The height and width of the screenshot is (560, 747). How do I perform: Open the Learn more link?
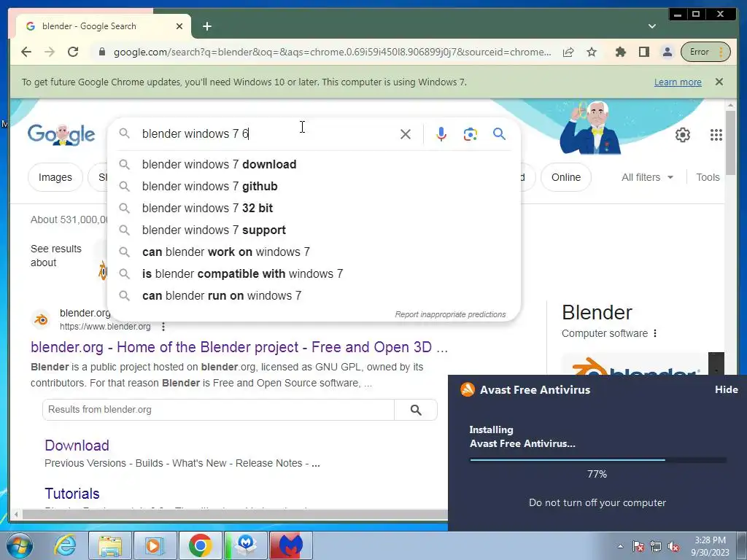click(x=678, y=82)
